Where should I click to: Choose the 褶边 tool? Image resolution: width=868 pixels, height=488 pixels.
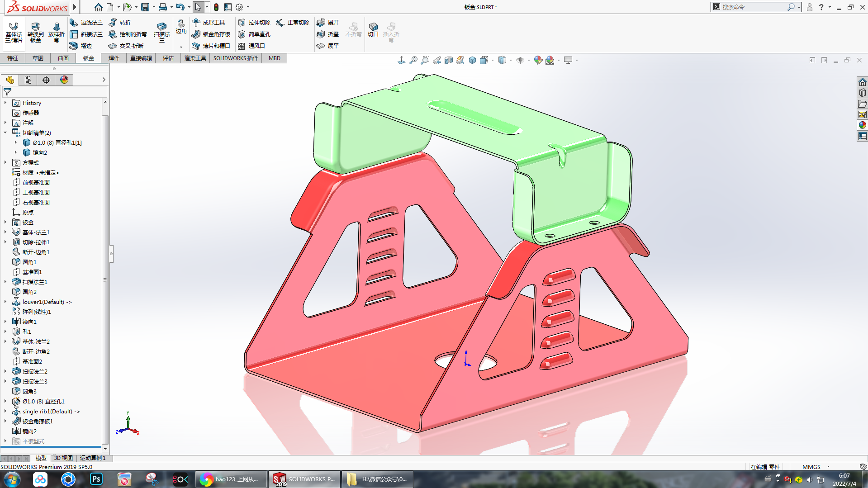click(x=81, y=46)
